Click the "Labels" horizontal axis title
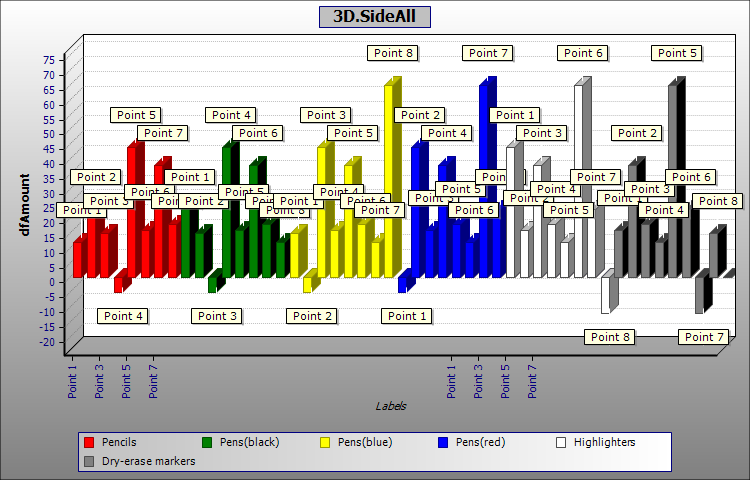750x480 pixels. click(x=391, y=406)
